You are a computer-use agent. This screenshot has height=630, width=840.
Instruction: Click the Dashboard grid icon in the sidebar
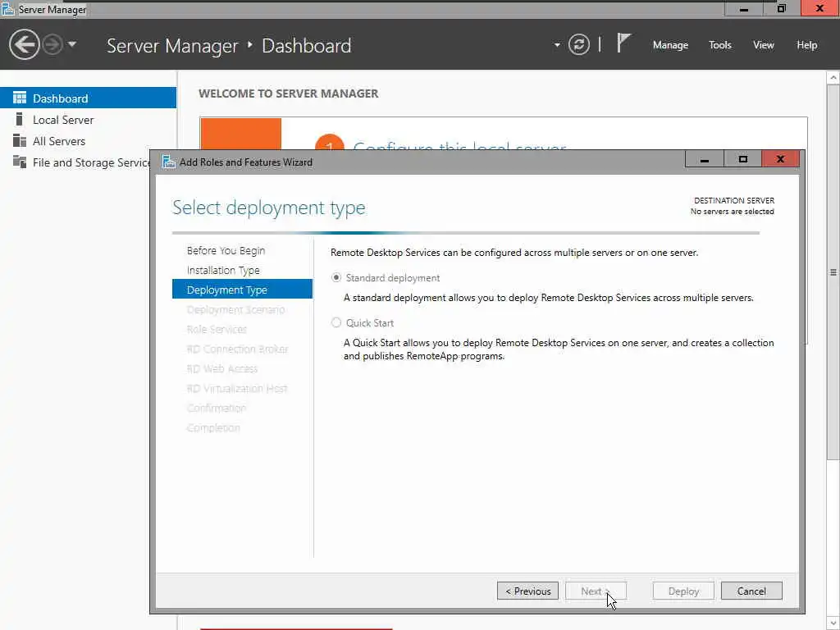pos(20,98)
